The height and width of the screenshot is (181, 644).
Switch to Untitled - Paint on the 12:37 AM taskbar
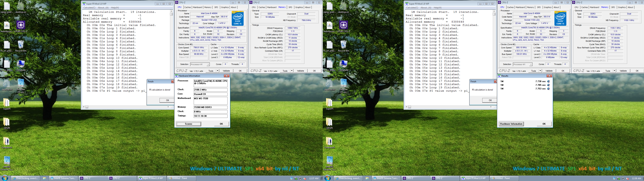181,178
